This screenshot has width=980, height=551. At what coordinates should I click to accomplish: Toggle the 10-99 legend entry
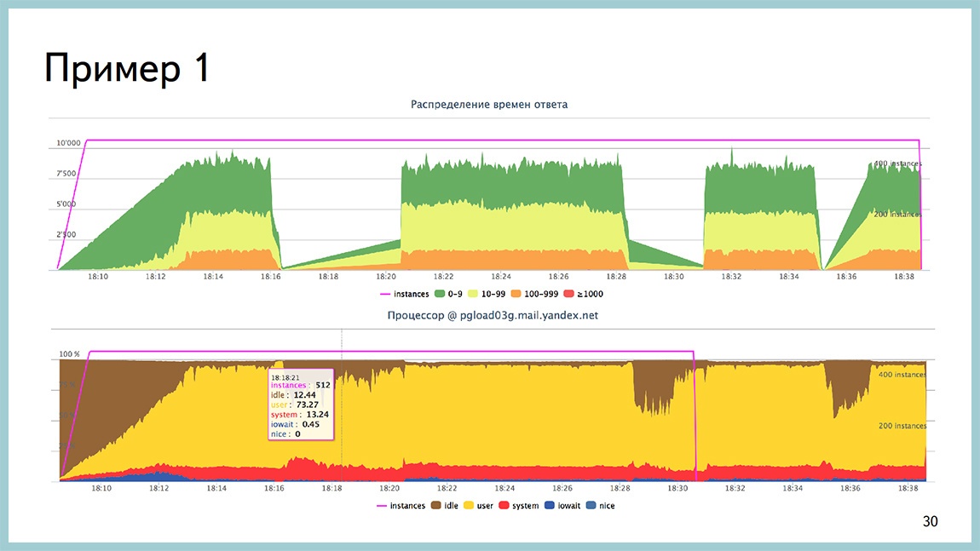tap(487, 294)
